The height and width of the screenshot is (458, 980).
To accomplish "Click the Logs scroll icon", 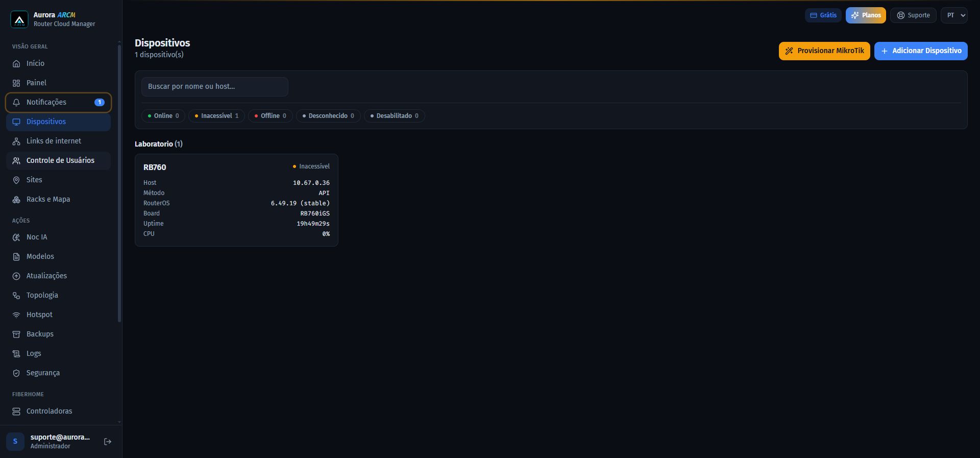I will tap(16, 354).
